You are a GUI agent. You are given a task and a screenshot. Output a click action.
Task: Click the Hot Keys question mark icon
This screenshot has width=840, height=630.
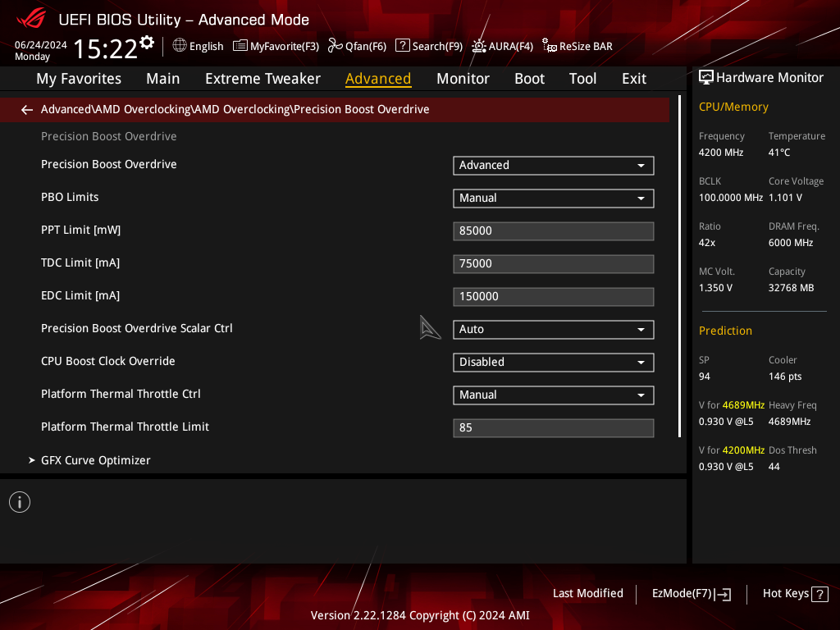click(x=819, y=594)
